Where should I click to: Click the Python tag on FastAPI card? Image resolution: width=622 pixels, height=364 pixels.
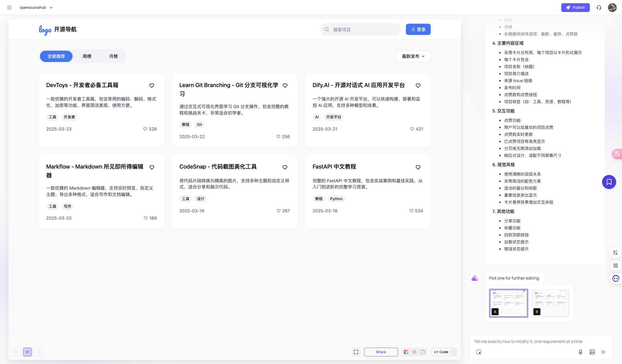pyautogui.click(x=336, y=199)
